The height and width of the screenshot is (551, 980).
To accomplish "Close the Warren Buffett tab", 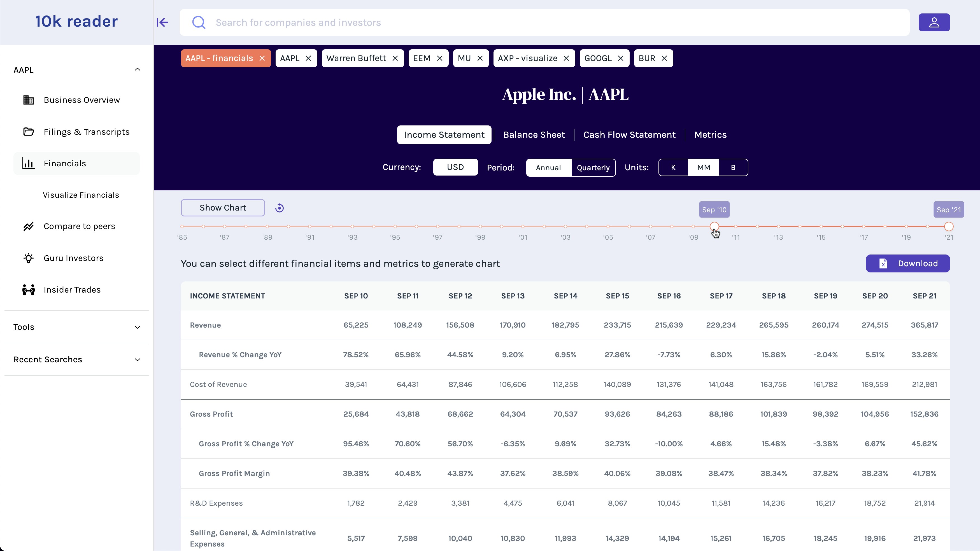I will click(x=395, y=58).
